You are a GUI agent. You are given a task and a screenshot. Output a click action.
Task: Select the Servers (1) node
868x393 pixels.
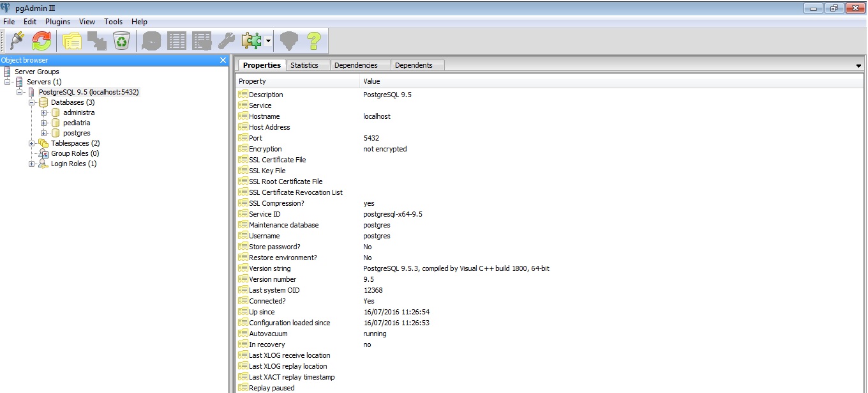click(44, 82)
